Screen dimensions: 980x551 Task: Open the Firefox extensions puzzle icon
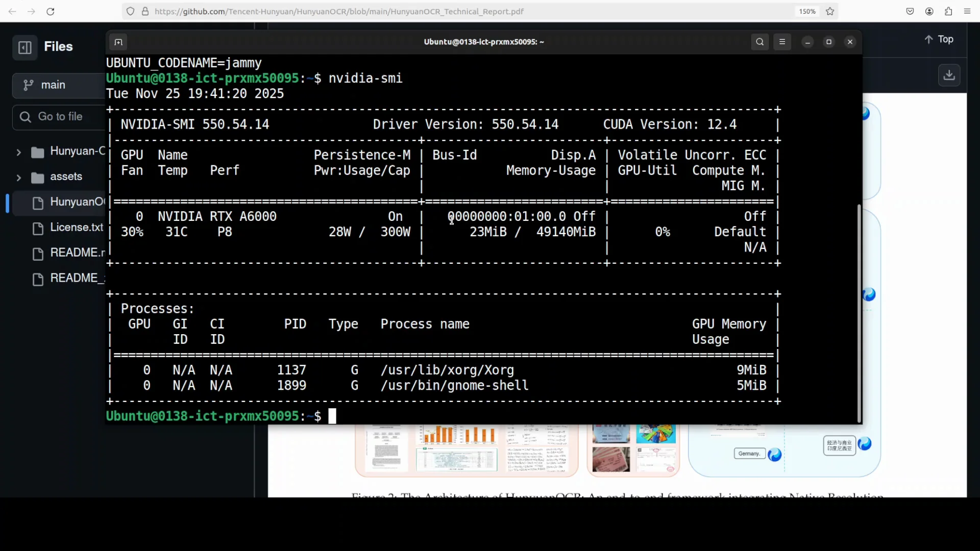point(948,11)
